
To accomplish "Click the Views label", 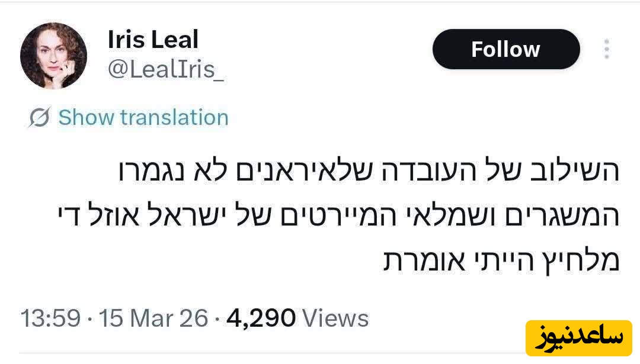I will (x=335, y=318).
